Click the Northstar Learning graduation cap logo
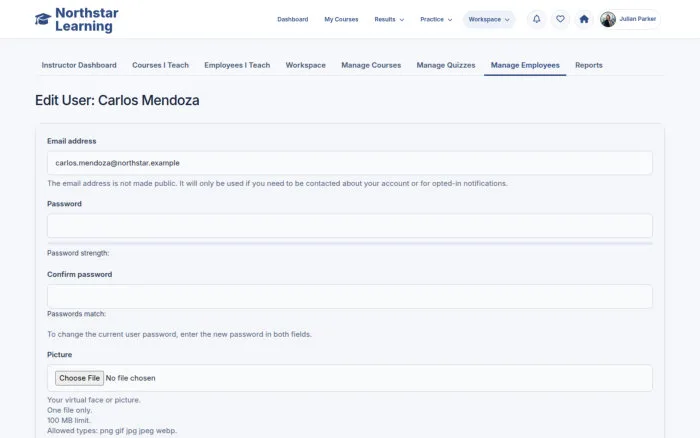Screen dimensions: 700x438 click(43, 19)
